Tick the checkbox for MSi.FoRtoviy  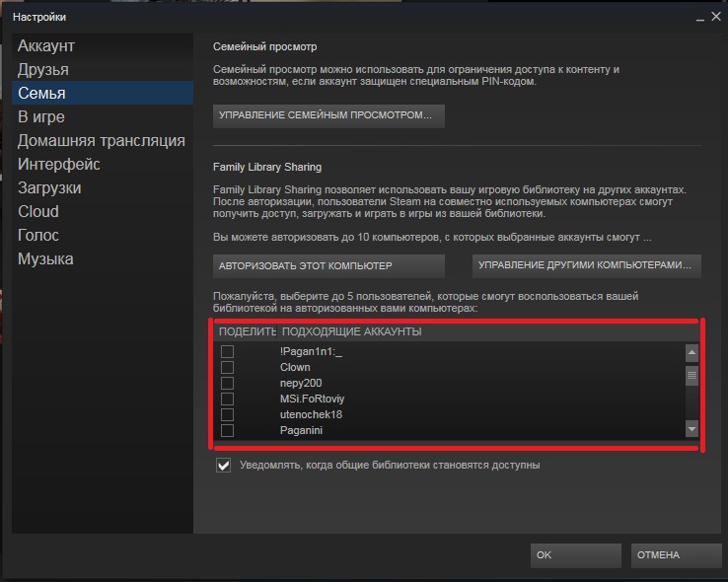[227, 399]
